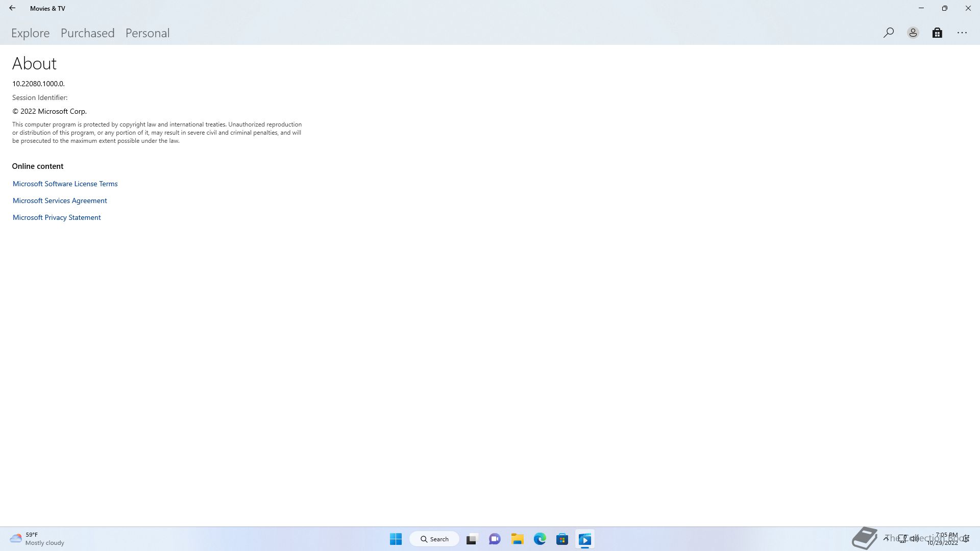The width and height of the screenshot is (980, 551).
Task: Switch to the Explore tab
Action: point(31,33)
